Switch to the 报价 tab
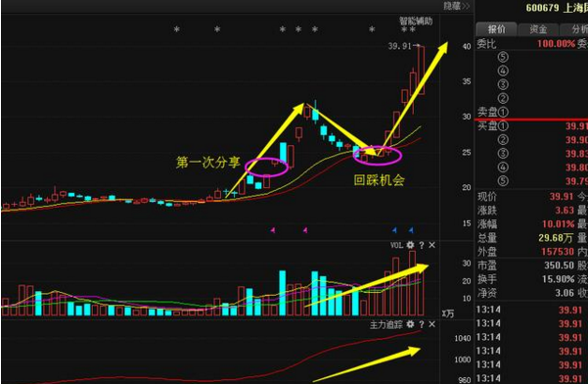Viewport: 588px width, 384px height. [x=496, y=29]
